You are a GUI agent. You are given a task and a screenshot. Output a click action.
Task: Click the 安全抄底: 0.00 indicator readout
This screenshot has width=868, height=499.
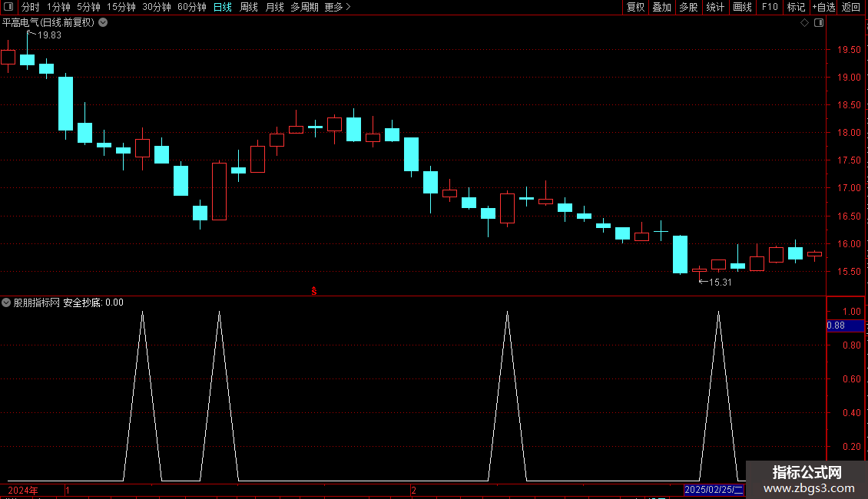click(93, 302)
